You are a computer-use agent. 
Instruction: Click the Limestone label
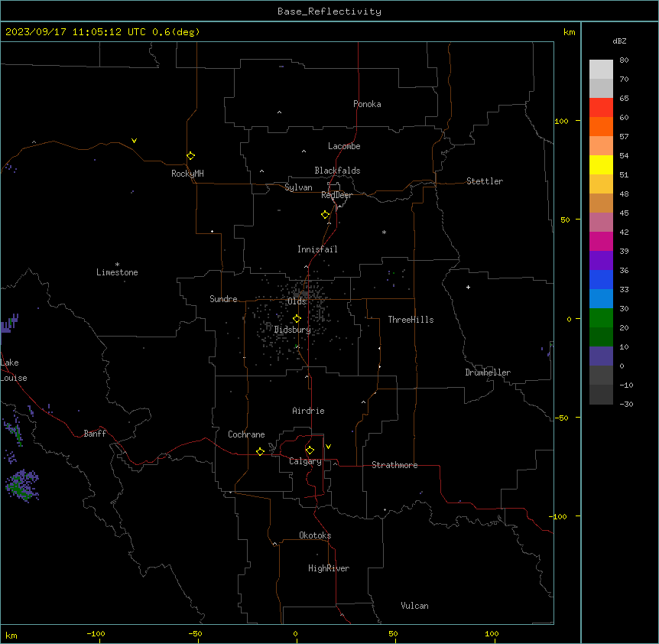(117, 272)
